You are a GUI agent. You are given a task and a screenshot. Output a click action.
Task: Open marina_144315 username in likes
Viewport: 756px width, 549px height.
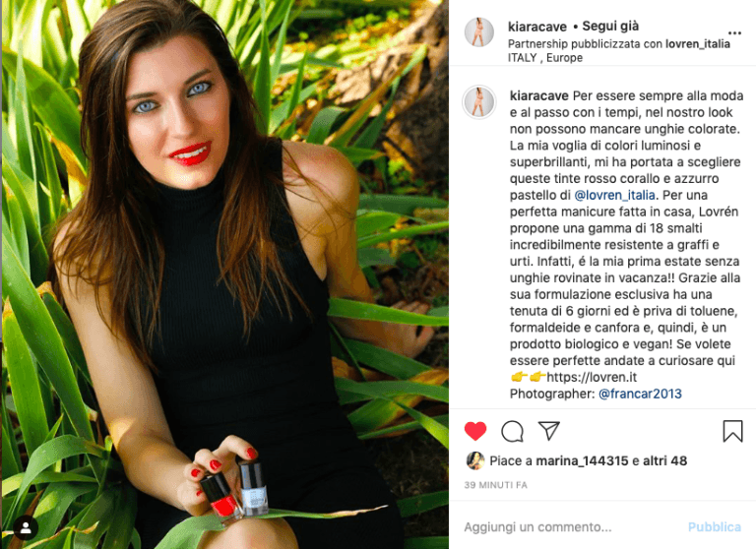point(582,460)
